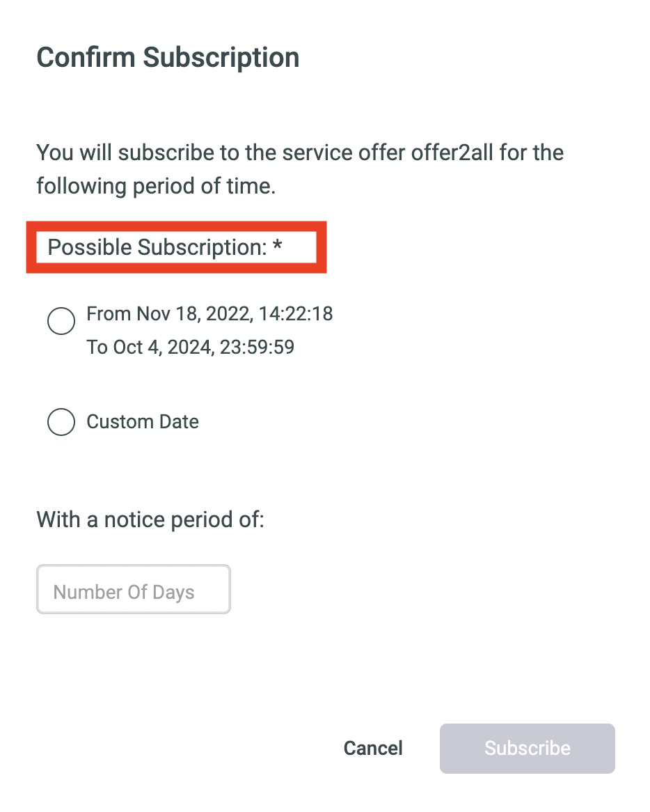The height and width of the screenshot is (812, 650).
Task: Click the '14:22:18' start time text
Action: point(296,314)
